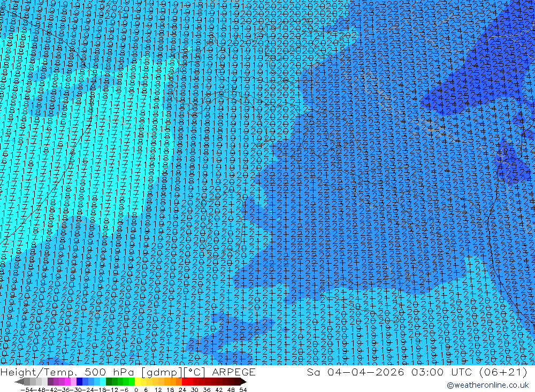Pick the bright red swatch above 24

click(185, 382)
